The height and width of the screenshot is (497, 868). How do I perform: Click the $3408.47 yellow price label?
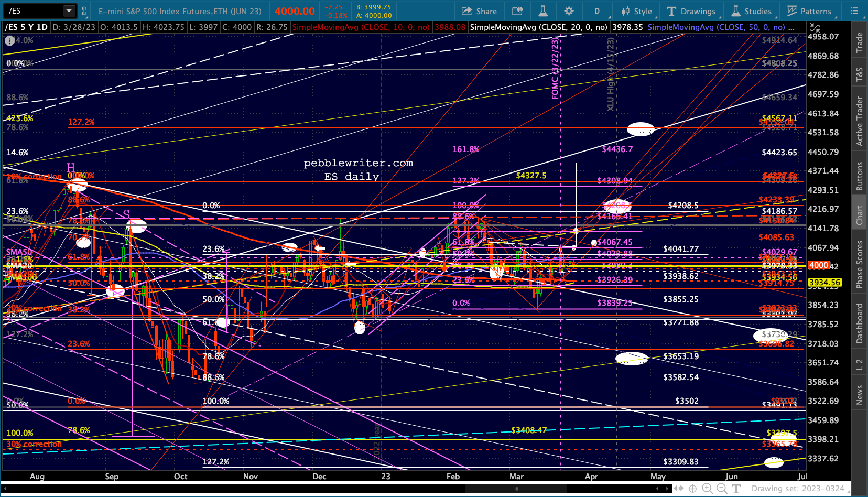tap(529, 430)
